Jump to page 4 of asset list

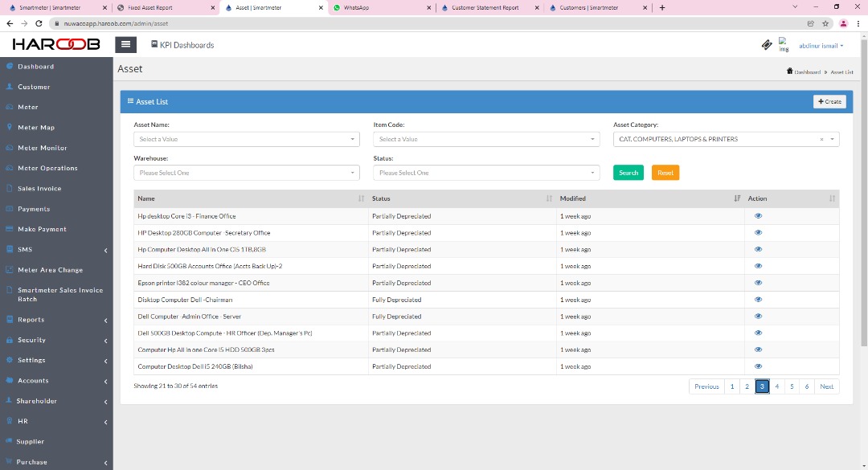coord(776,386)
